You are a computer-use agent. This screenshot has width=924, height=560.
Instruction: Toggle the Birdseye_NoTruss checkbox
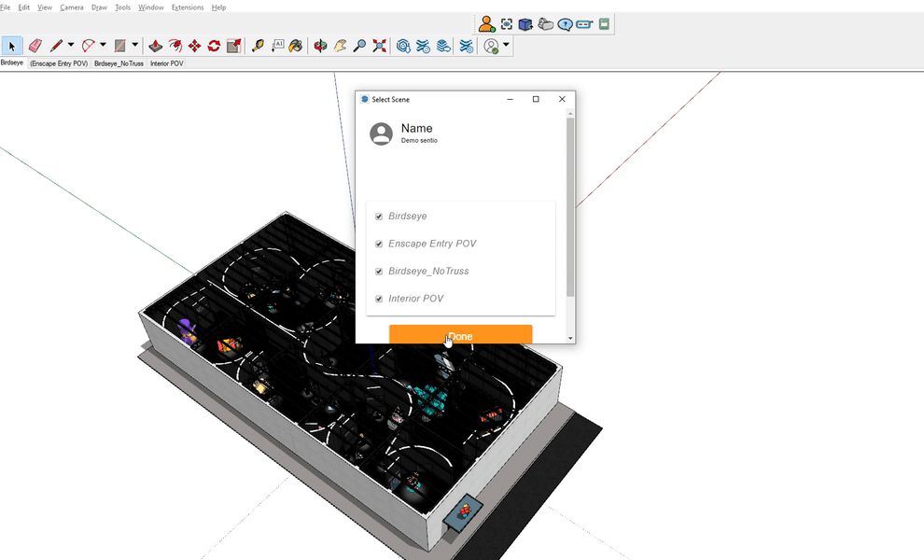pyautogui.click(x=379, y=272)
